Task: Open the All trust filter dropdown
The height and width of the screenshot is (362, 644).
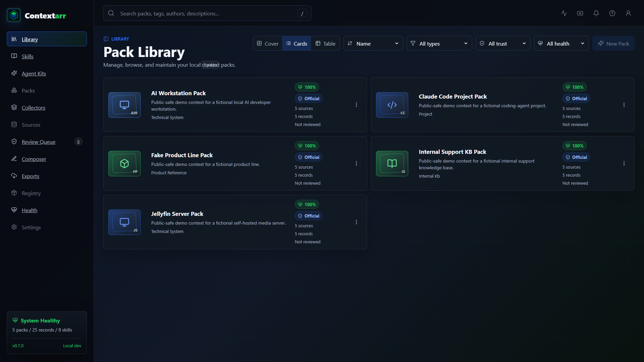Action: point(503,44)
